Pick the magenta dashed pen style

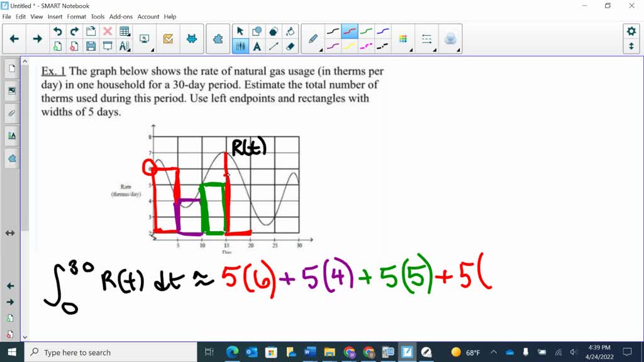click(x=367, y=47)
